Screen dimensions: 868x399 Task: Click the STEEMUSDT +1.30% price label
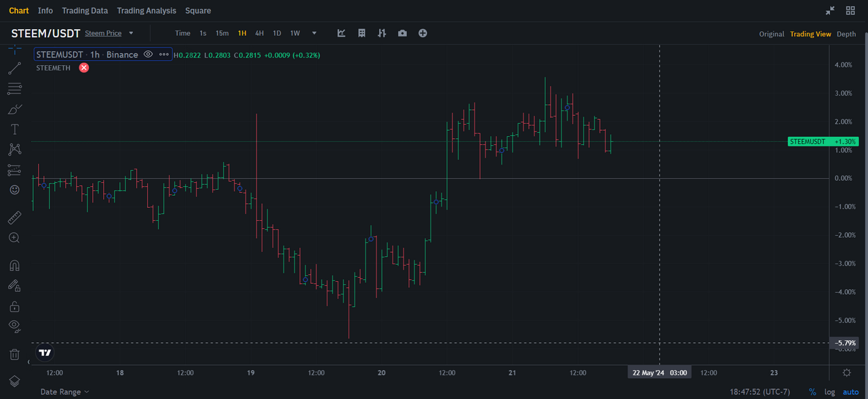pyautogui.click(x=823, y=142)
